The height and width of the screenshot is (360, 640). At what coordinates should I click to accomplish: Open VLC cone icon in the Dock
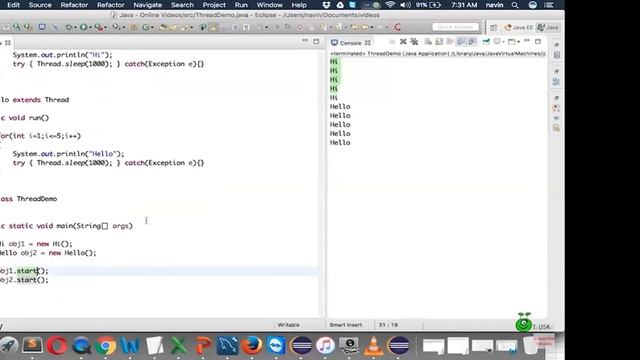[x=373, y=345]
